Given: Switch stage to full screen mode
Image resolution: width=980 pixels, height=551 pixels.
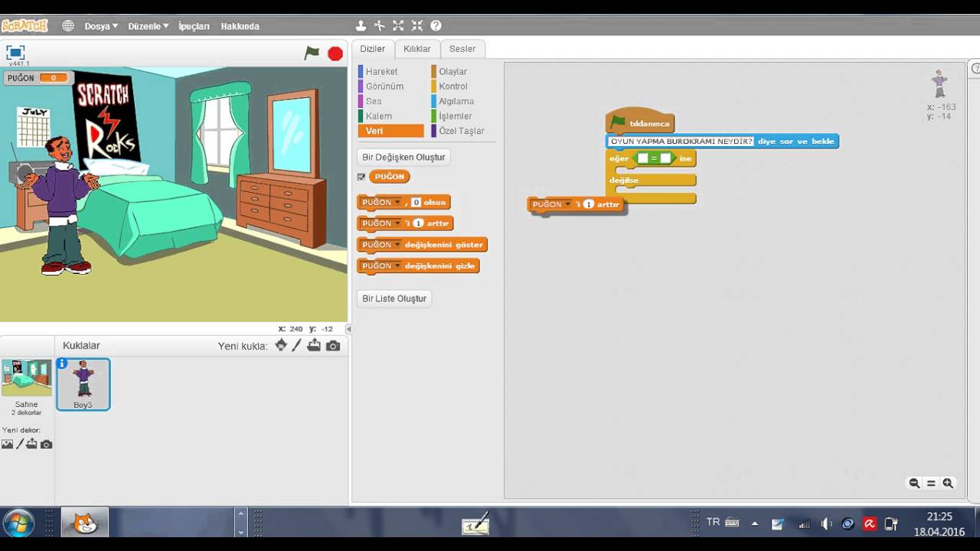Looking at the screenshot, I should click(x=15, y=52).
